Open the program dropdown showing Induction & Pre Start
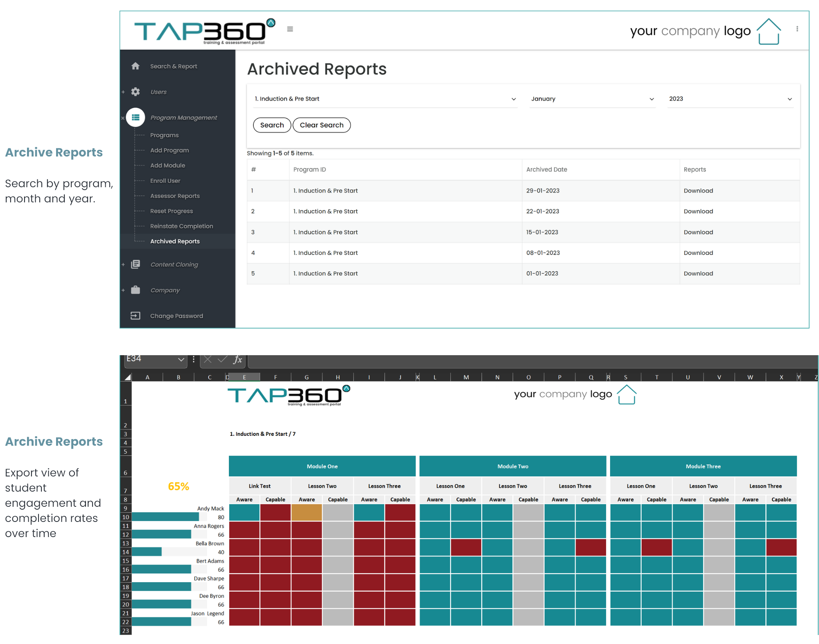This screenshot has height=644, width=819. pos(385,99)
